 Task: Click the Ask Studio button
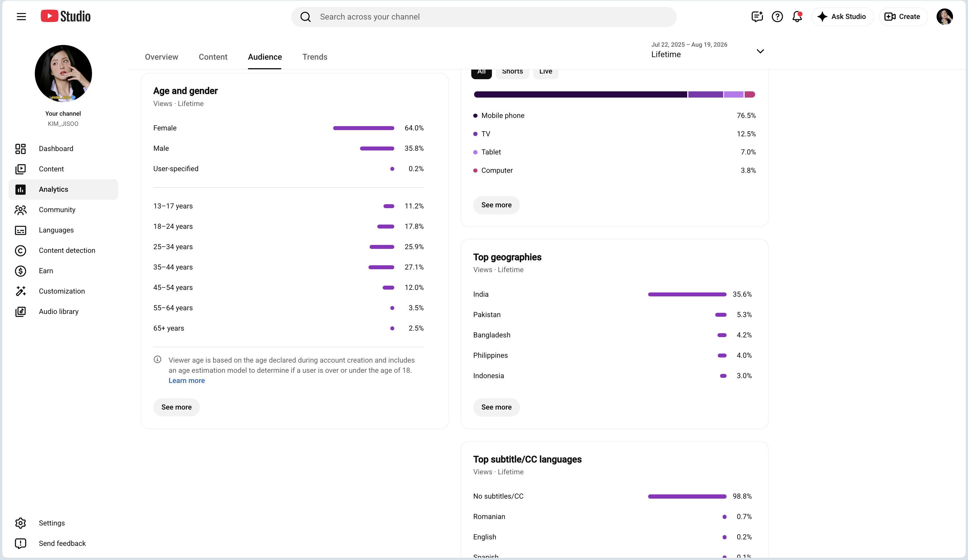click(842, 16)
